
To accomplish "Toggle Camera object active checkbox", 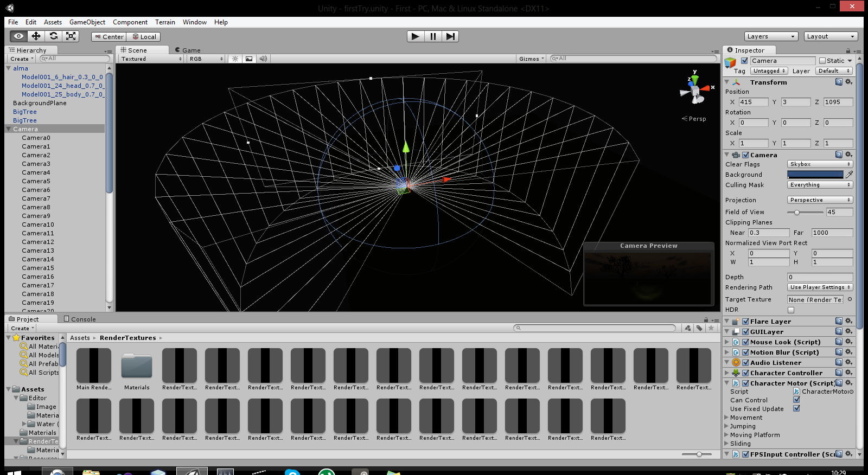I will (745, 61).
